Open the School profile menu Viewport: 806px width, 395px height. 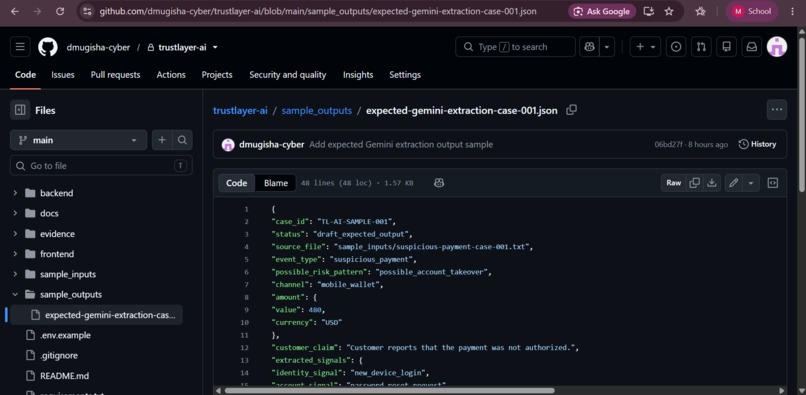pos(752,11)
